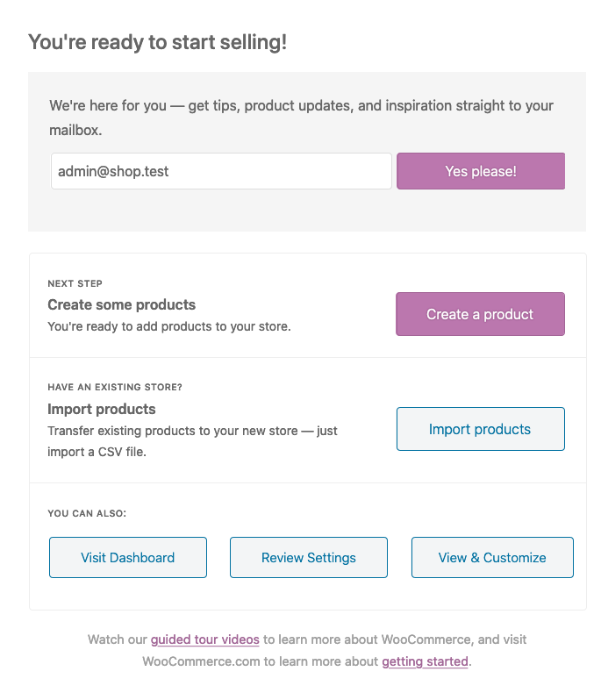Viewport: 601px width, 700px height.
Task: Click the admin@shop.test email field
Action: (220, 171)
